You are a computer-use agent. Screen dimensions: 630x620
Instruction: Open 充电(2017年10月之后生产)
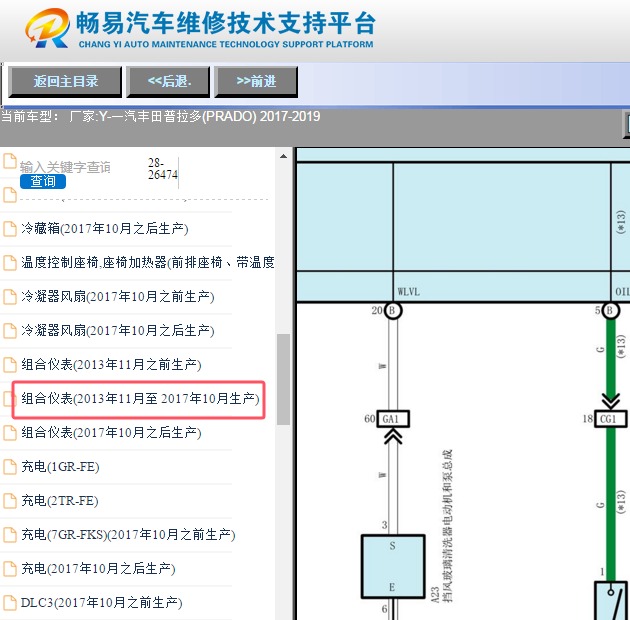click(x=98, y=569)
